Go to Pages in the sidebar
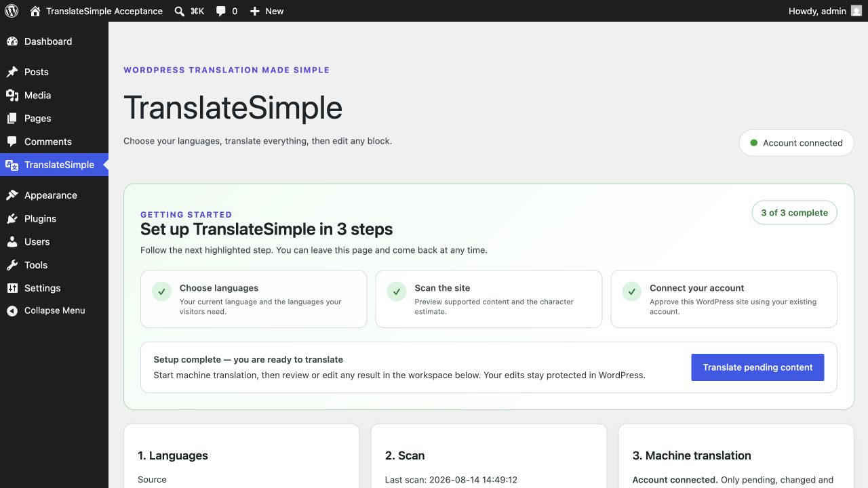 coord(54,118)
